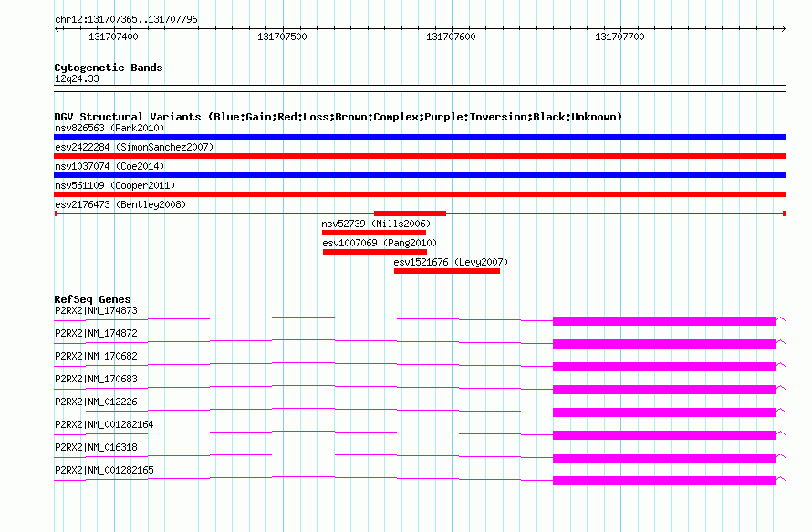Select the magenta exon of NM_170682
This screenshot has height=532, width=812.
point(664,367)
